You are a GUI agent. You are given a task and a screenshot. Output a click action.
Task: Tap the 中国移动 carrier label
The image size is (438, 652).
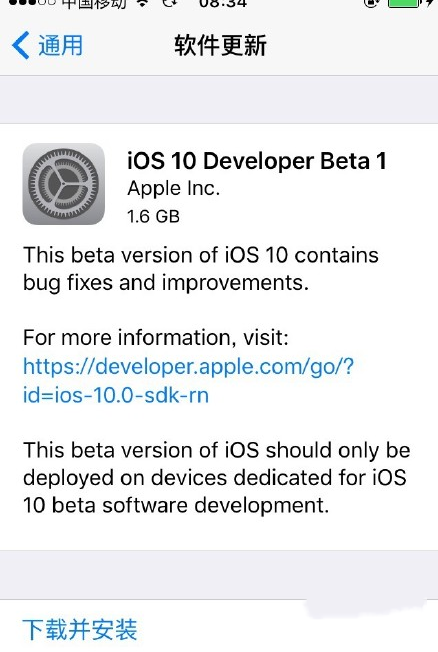point(94,3)
